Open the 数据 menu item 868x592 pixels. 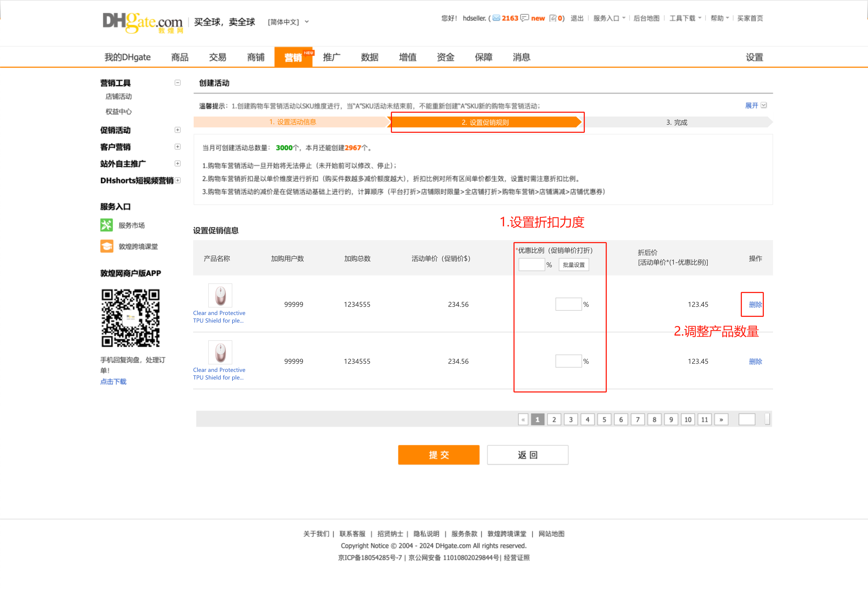(x=369, y=57)
